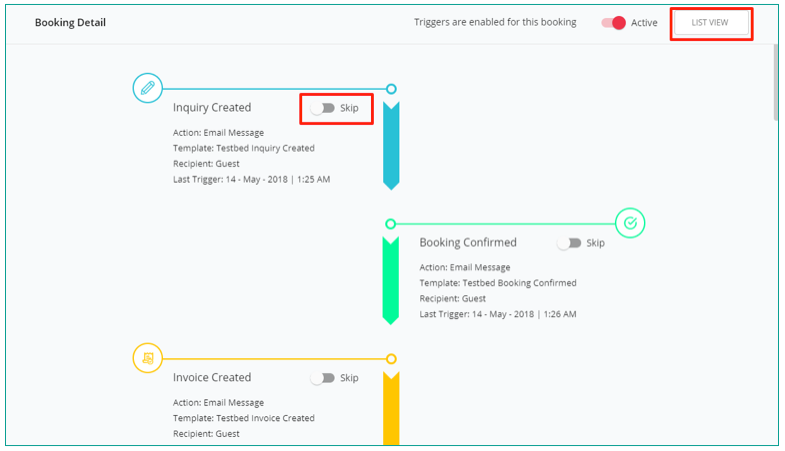Click 'Template: Testbed Booking Confirmed' text
785x451 pixels.
(x=498, y=283)
